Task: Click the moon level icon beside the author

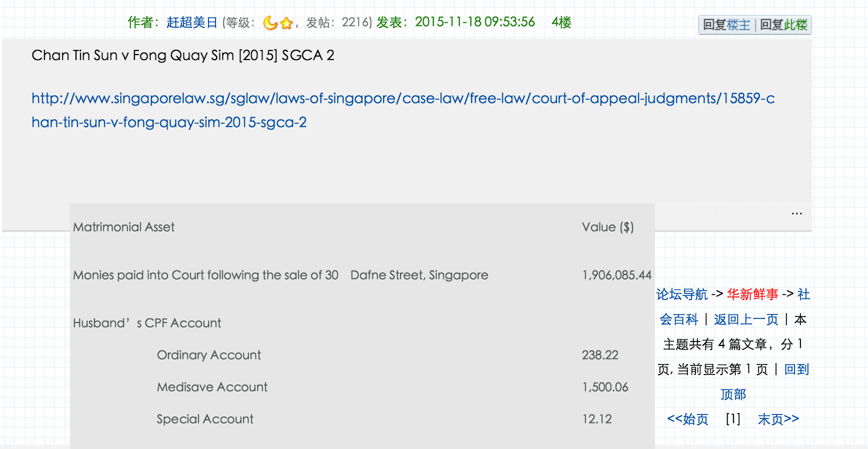Action: (x=270, y=23)
